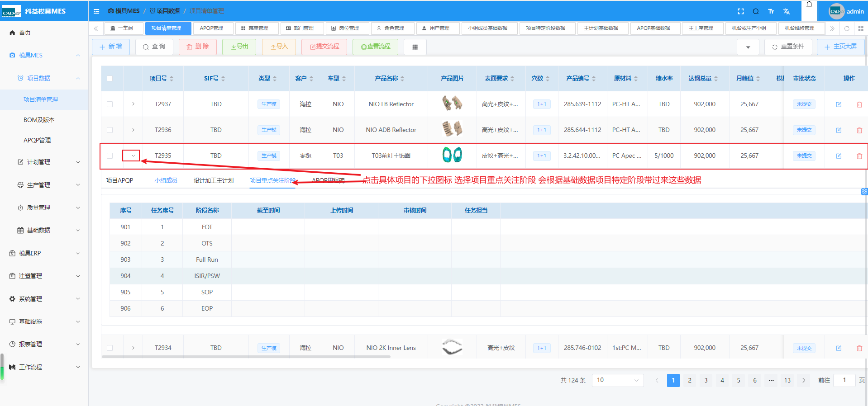868x406 pixels.
Task: Sort by 产品名称 using its sort arrows
Action: click(402, 79)
